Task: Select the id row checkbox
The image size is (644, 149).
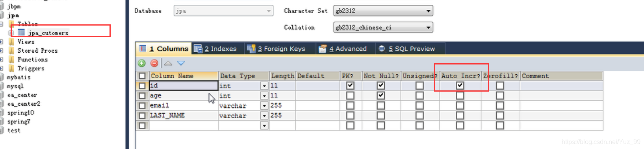Action: [142, 85]
